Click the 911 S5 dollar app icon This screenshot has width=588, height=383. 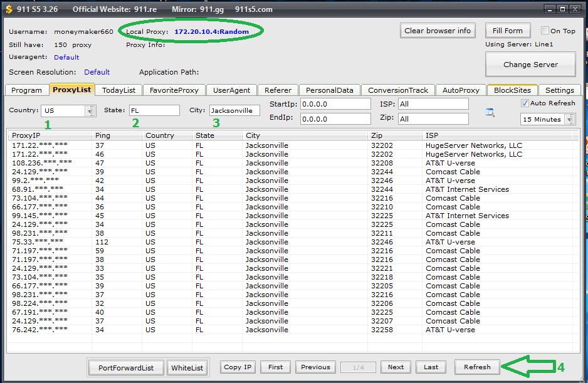9,9
